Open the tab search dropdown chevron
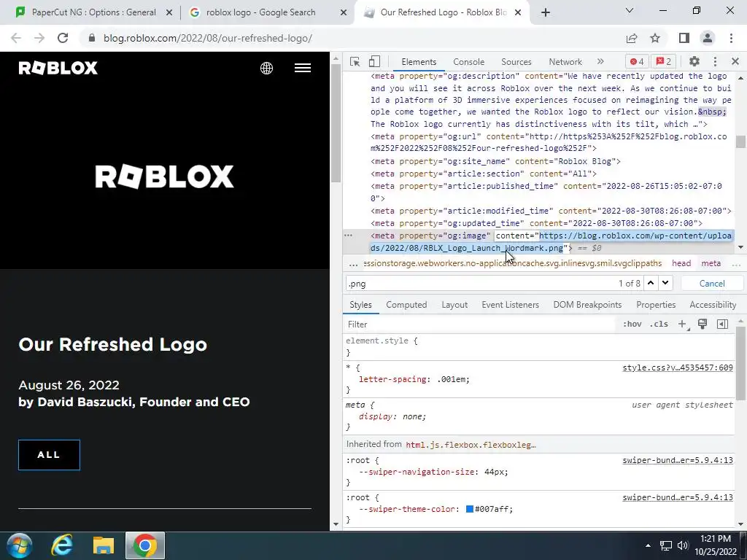 tap(630, 10)
